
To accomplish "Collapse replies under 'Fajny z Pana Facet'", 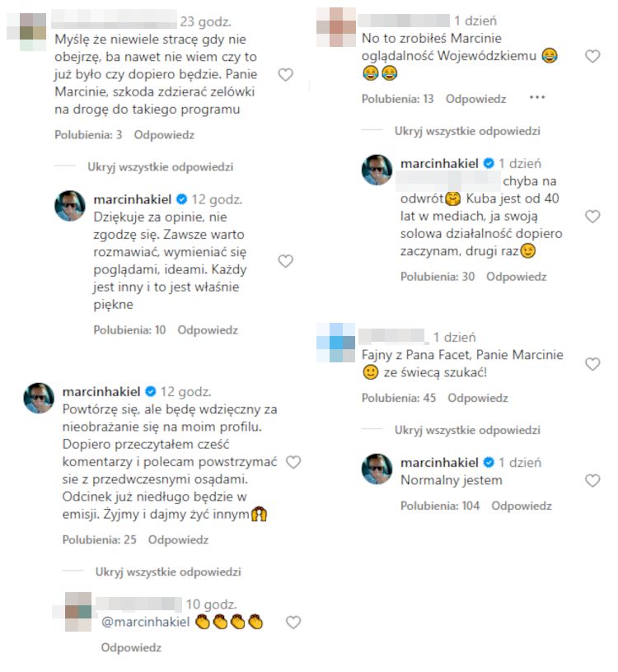I will [467, 430].
